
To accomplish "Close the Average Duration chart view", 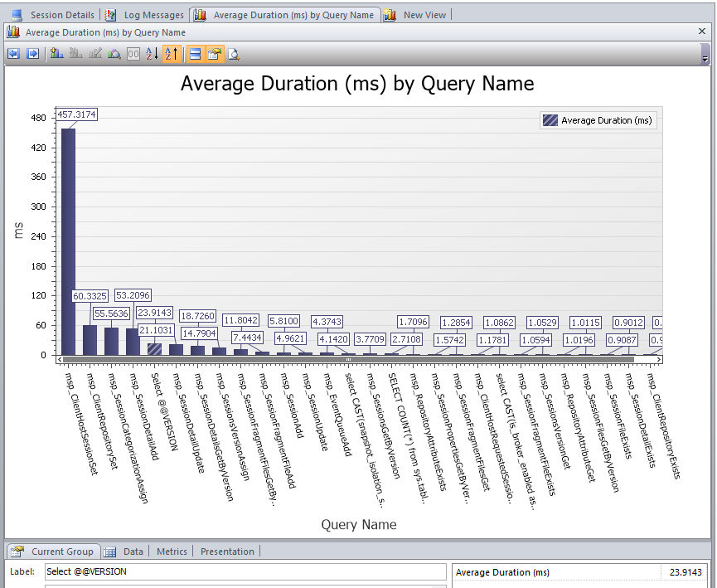I will (x=702, y=32).
